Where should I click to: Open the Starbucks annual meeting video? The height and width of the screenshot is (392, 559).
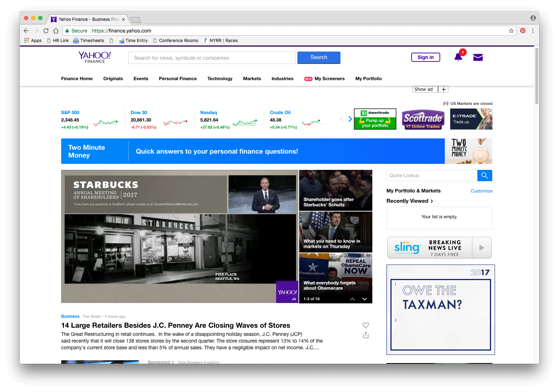(180, 236)
